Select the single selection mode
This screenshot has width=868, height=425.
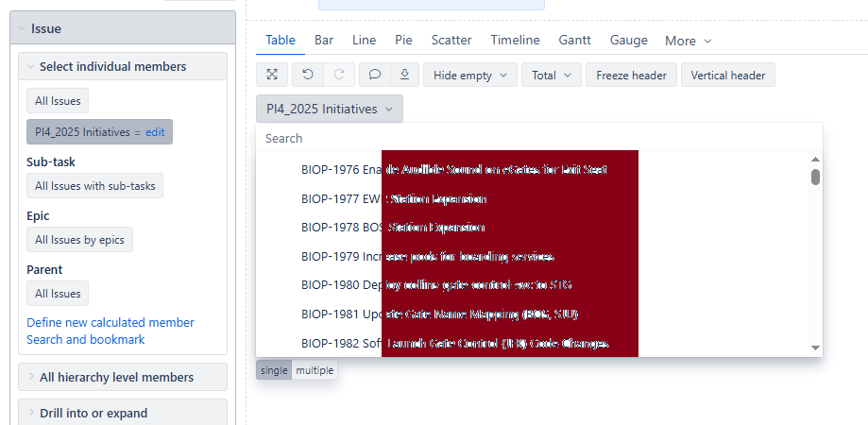[274, 370]
